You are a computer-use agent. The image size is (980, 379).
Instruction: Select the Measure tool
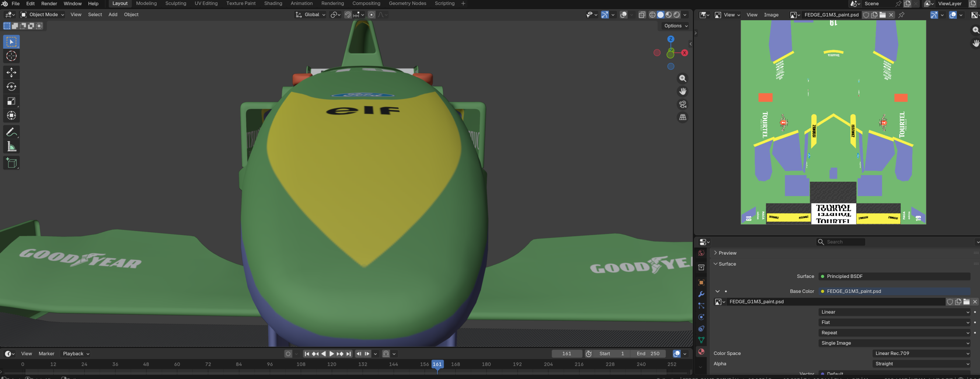coord(11,146)
